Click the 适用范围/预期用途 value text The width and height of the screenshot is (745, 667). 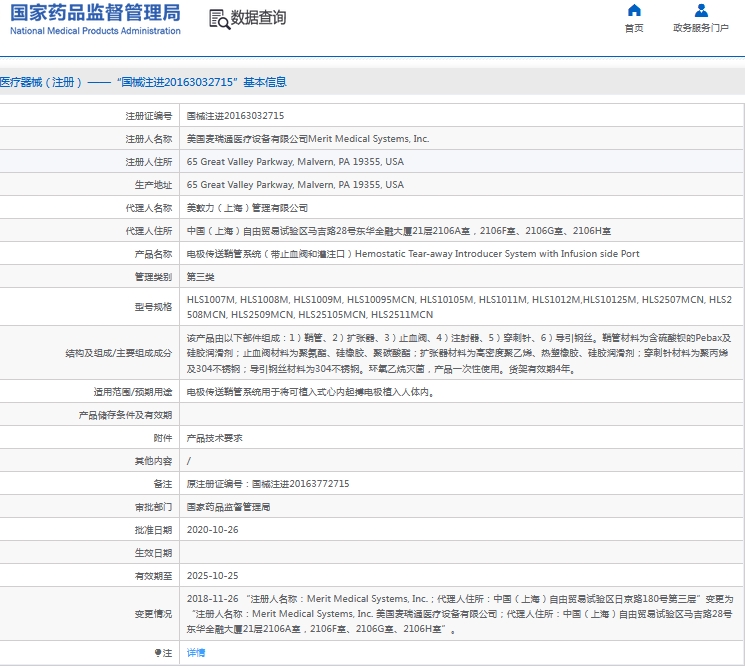310,392
